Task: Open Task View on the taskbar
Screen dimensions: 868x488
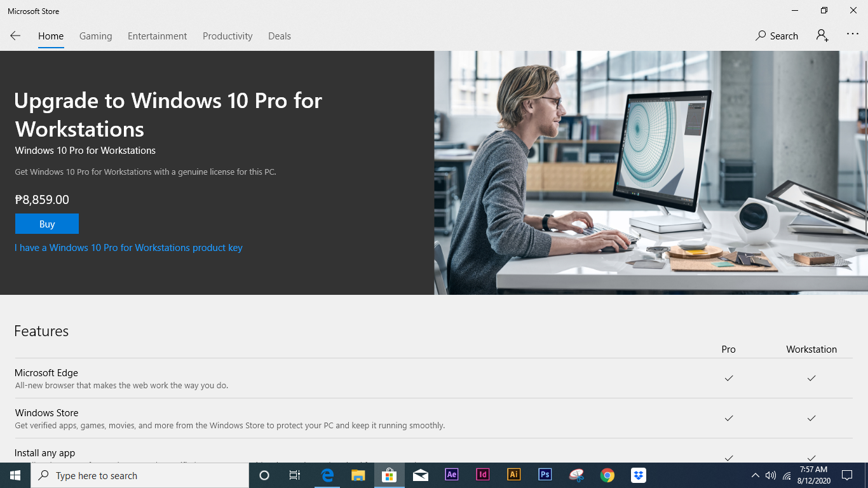Action: pos(295,475)
